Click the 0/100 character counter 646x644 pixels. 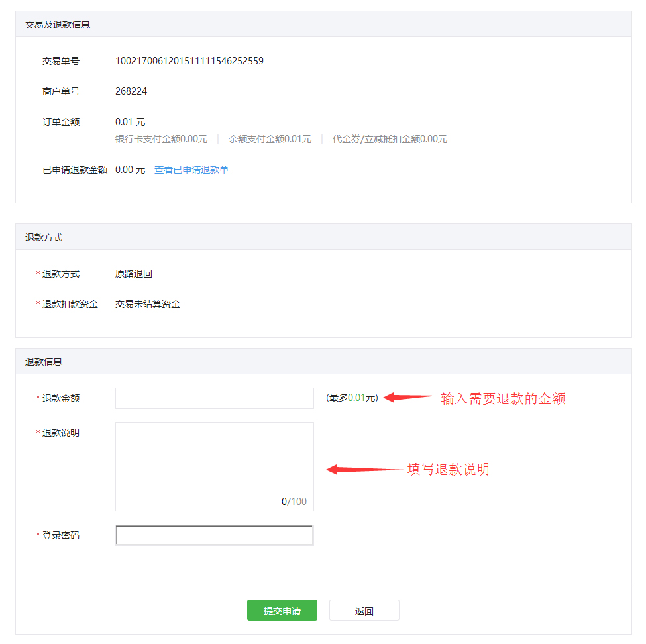pyautogui.click(x=294, y=502)
